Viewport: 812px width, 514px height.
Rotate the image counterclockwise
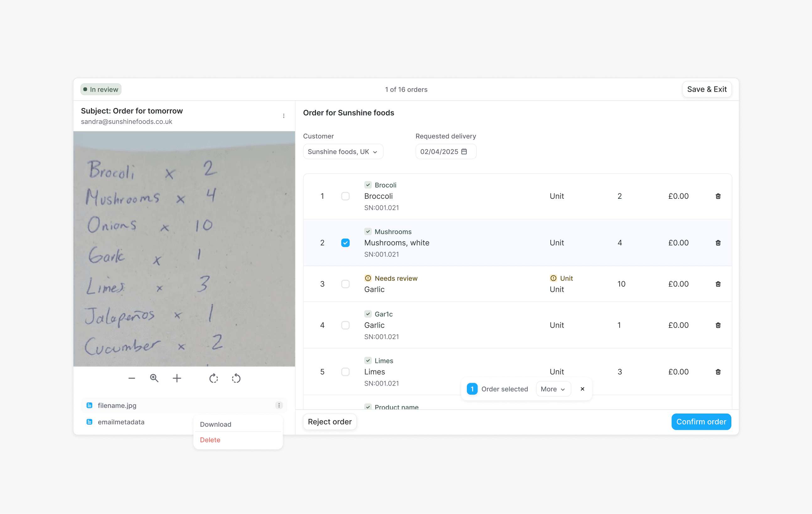(236, 378)
